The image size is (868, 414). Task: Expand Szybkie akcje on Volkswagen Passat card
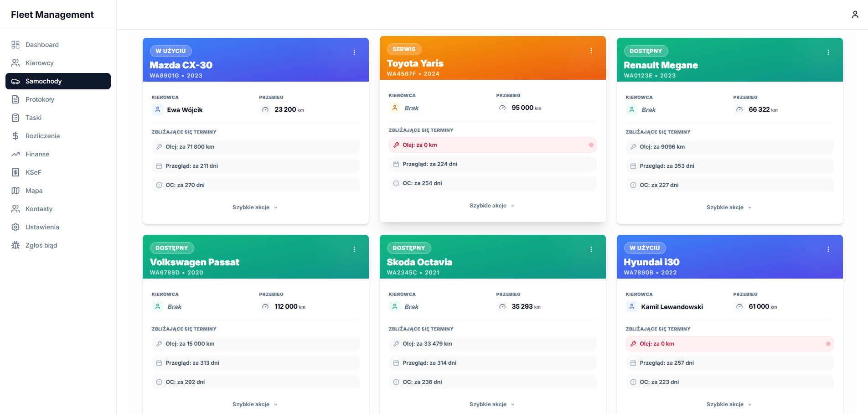(x=255, y=404)
